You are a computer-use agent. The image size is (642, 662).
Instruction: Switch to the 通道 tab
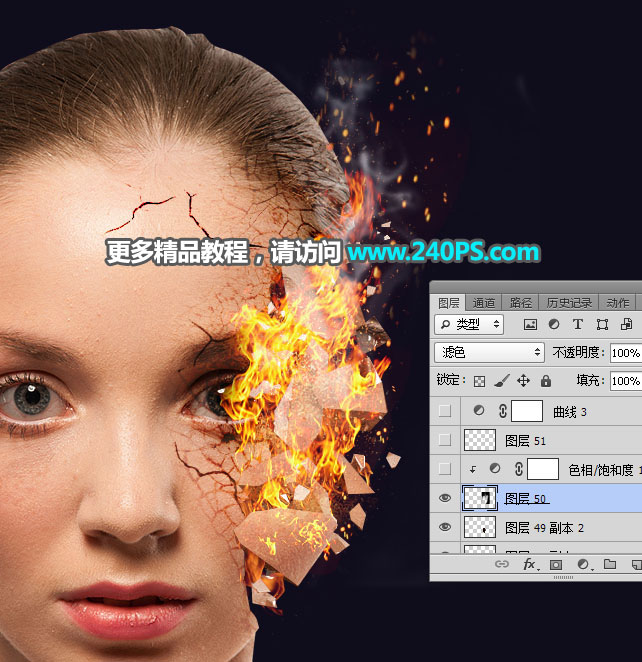click(x=484, y=303)
